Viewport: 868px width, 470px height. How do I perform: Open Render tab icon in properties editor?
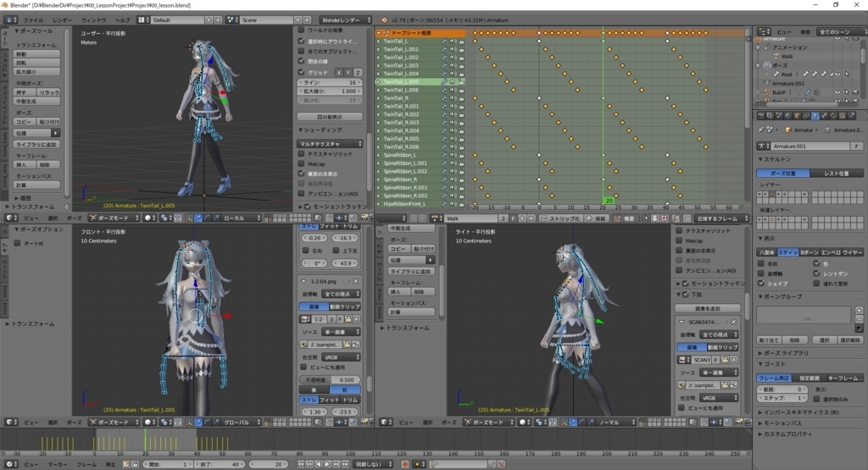(x=761, y=115)
